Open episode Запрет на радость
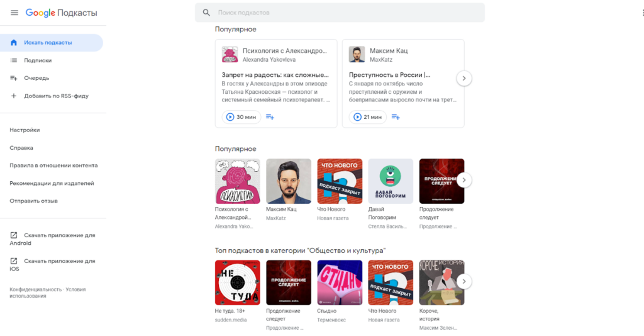This screenshot has height=336, width=644. point(275,75)
